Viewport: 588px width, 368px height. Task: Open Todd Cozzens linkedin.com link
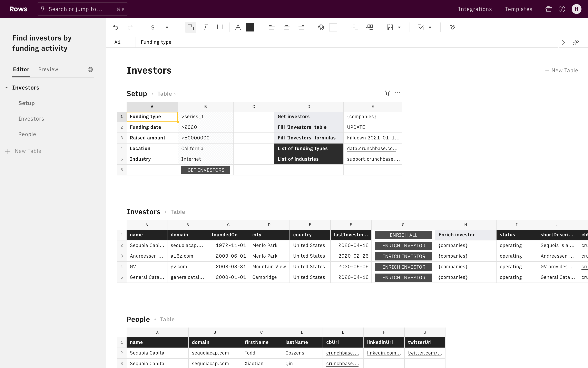point(384,353)
